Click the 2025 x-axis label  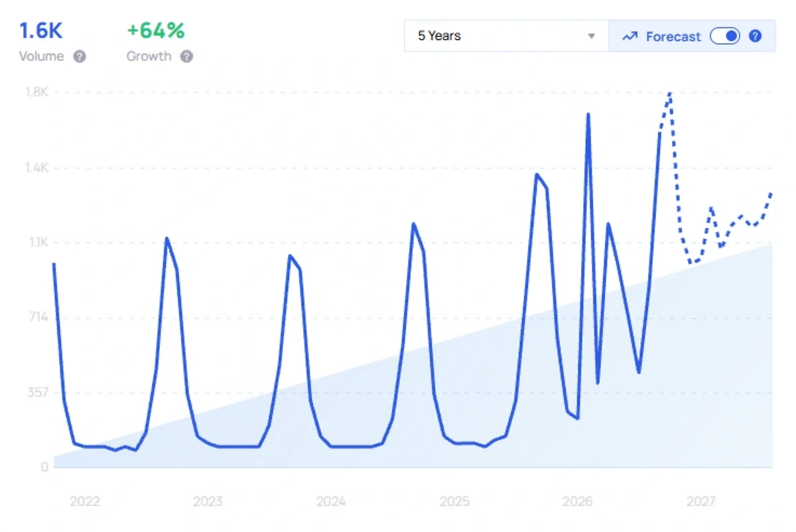click(x=455, y=502)
